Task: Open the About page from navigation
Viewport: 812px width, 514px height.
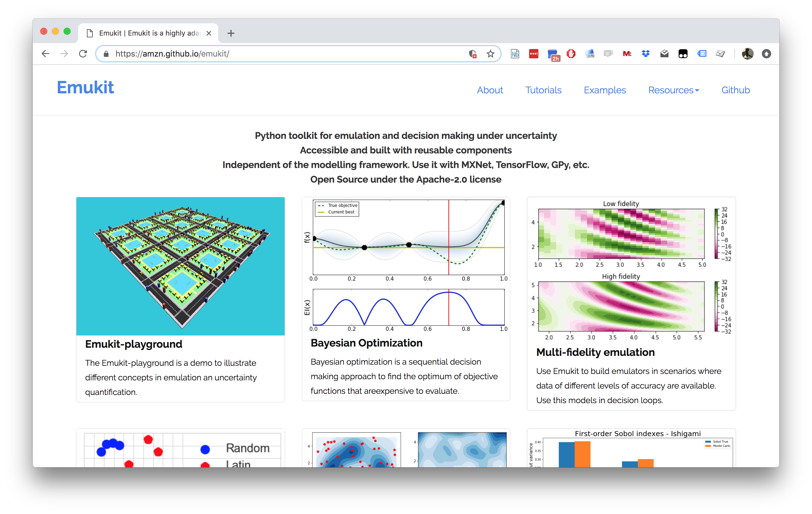Action: coord(490,90)
